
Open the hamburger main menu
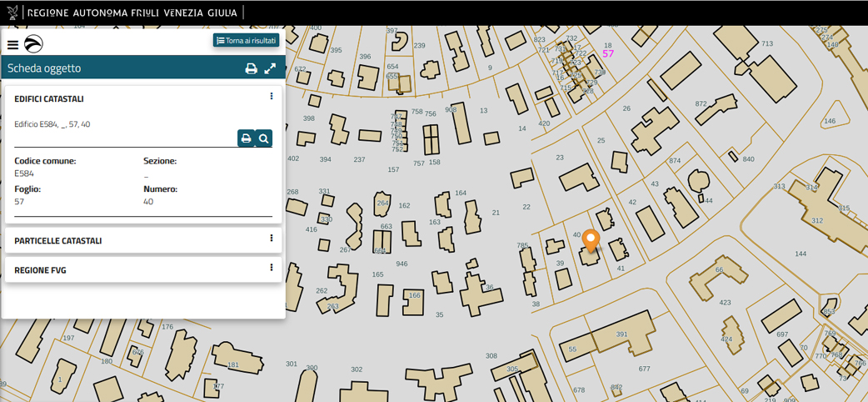[x=12, y=45]
